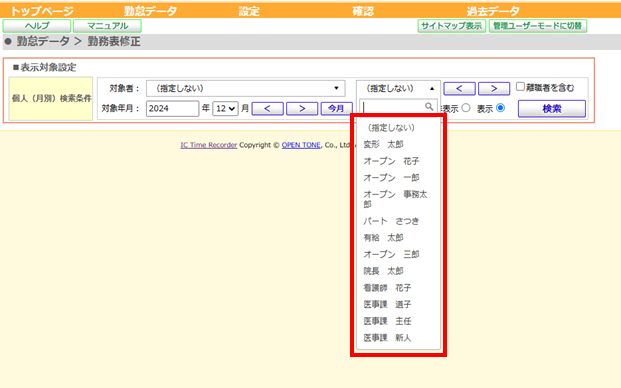Select オープン 事務太郎 from the list

[x=398, y=199]
